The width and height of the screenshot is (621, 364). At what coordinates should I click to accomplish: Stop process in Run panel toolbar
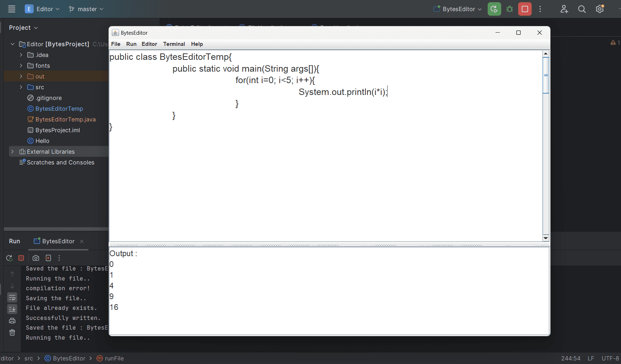click(x=21, y=258)
